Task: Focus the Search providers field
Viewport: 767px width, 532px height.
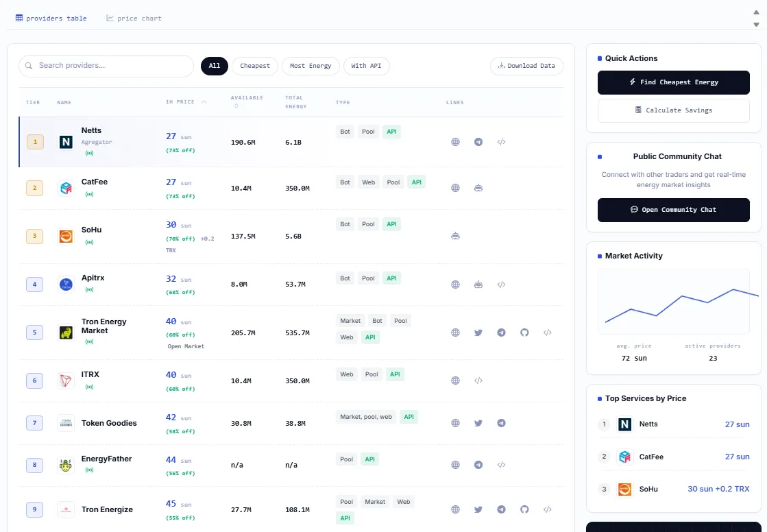Action: (x=106, y=66)
